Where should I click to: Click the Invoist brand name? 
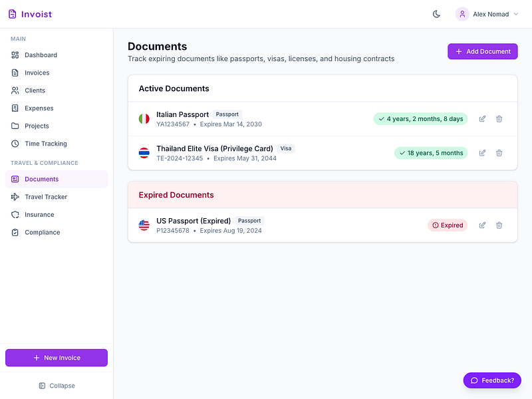click(x=37, y=14)
